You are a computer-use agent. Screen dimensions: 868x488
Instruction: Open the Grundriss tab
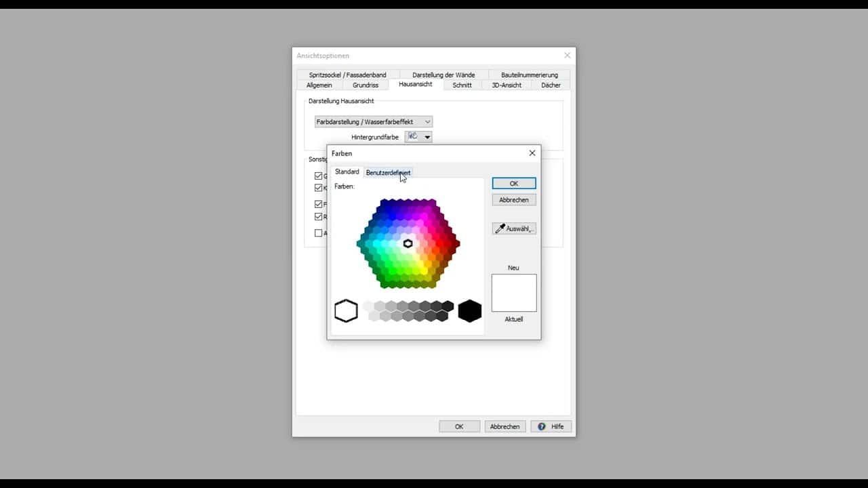click(366, 85)
